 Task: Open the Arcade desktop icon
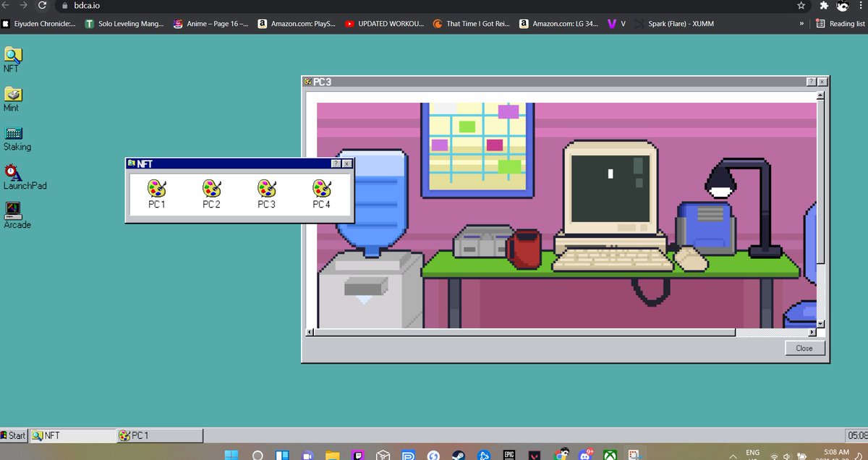coord(17,216)
